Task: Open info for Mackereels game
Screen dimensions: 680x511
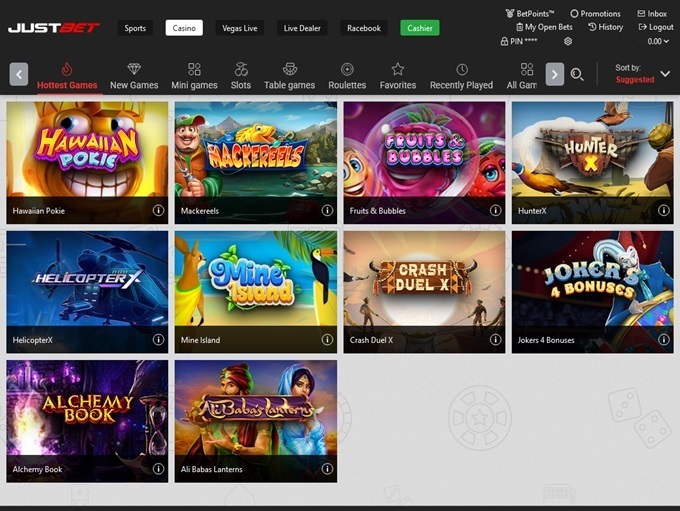Action: pyautogui.click(x=327, y=210)
